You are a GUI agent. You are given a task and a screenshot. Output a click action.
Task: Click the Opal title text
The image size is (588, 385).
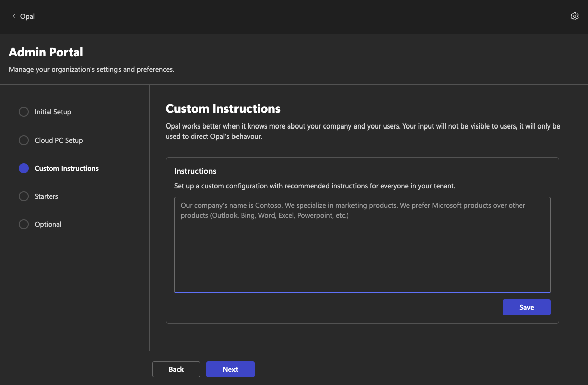click(x=28, y=16)
